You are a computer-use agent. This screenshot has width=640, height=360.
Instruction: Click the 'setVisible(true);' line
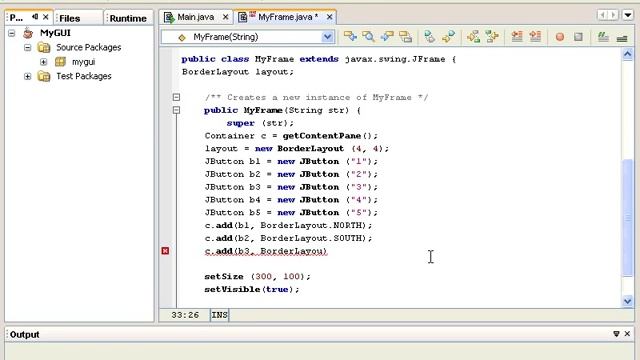[x=252, y=289]
